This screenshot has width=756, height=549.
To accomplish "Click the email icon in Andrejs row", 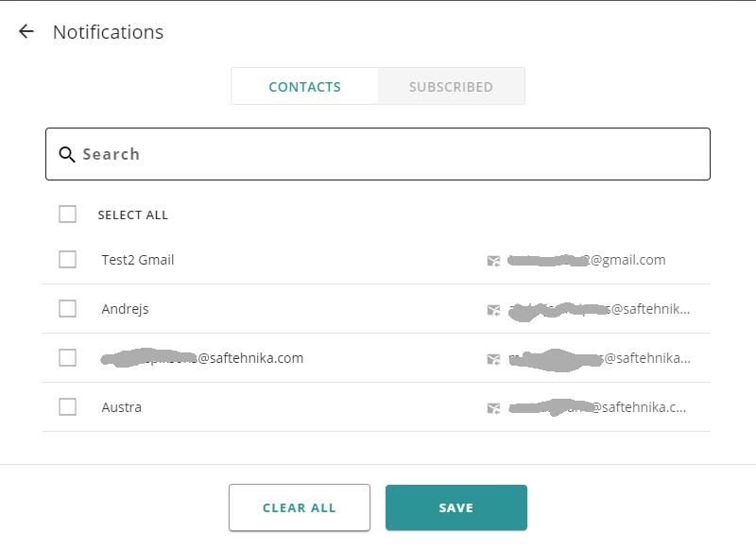I will point(493,310).
